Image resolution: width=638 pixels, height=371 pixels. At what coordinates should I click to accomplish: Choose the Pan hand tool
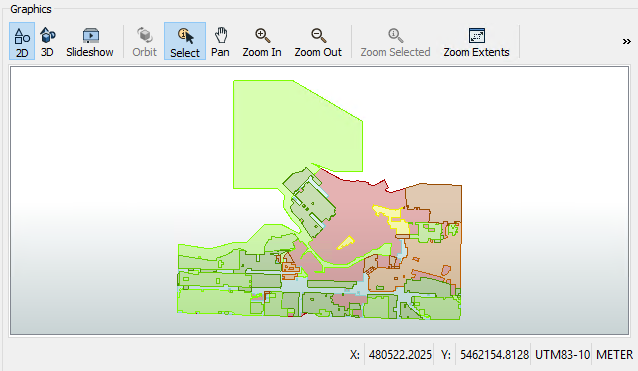220,41
